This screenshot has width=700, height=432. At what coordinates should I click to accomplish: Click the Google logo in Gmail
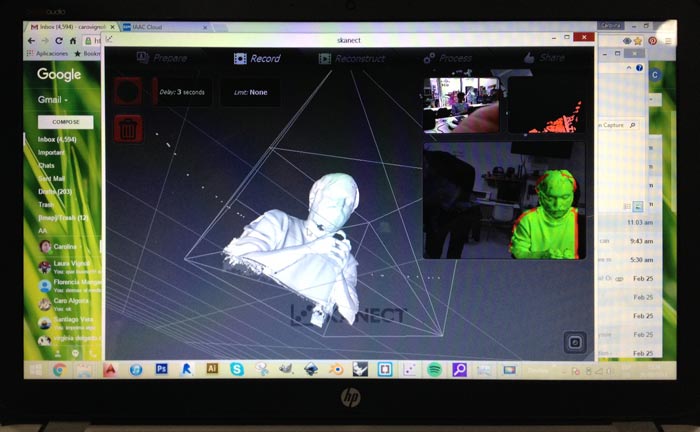(x=59, y=74)
